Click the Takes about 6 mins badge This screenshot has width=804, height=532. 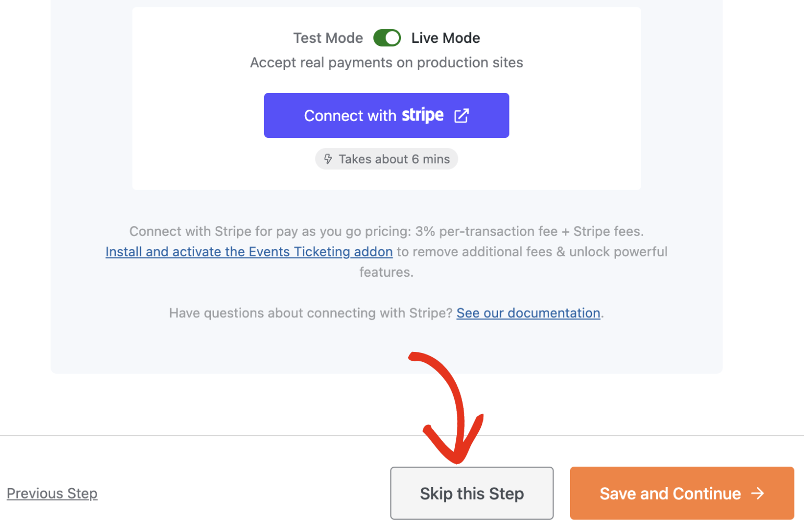coord(386,159)
